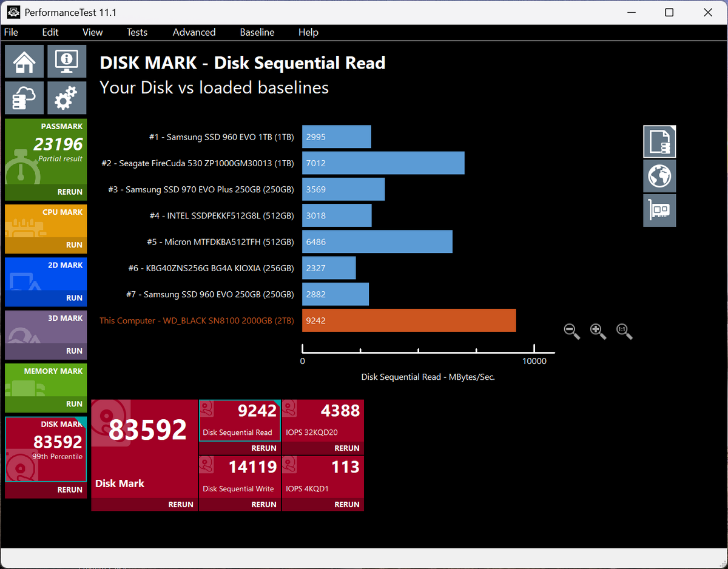Select the IOPS 32KQD20 4388 tile
This screenshot has width=728, height=569.
tap(323, 421)
